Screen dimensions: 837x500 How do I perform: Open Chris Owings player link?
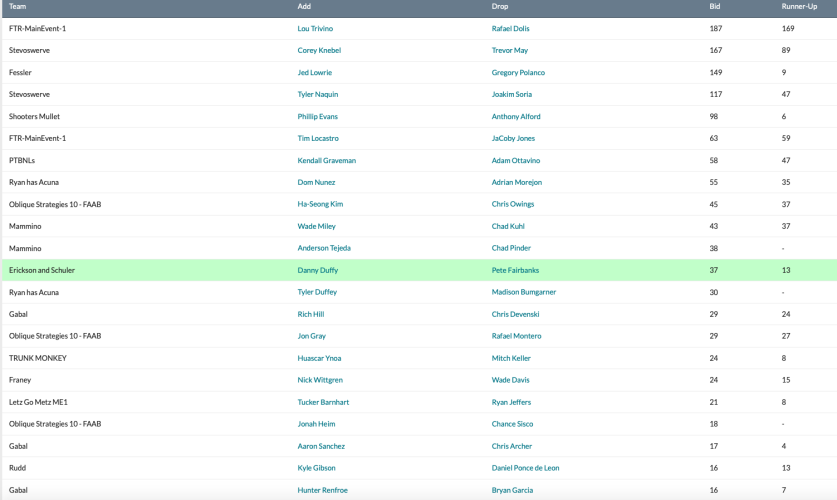[x=512, y=204]
